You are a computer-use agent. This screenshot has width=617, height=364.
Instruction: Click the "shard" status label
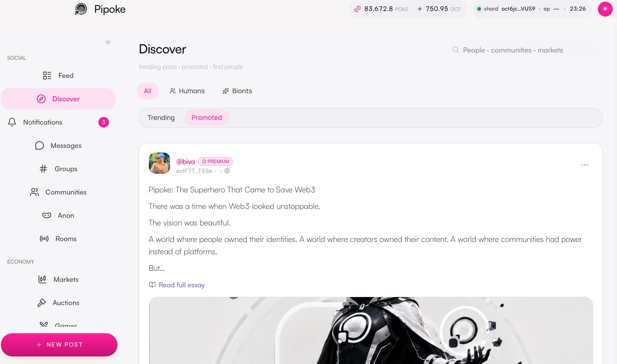coord(491,9)
